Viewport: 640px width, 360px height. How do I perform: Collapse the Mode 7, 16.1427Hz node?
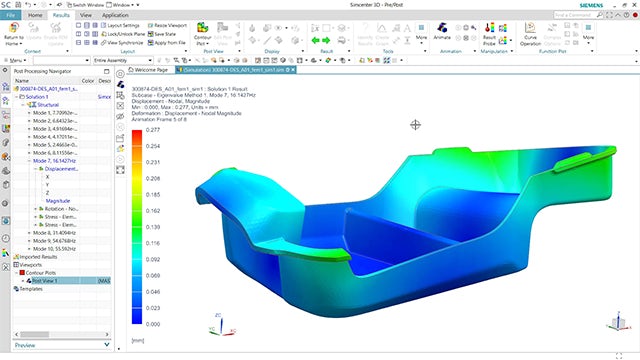pyautogui.click(x=29, y=161)
